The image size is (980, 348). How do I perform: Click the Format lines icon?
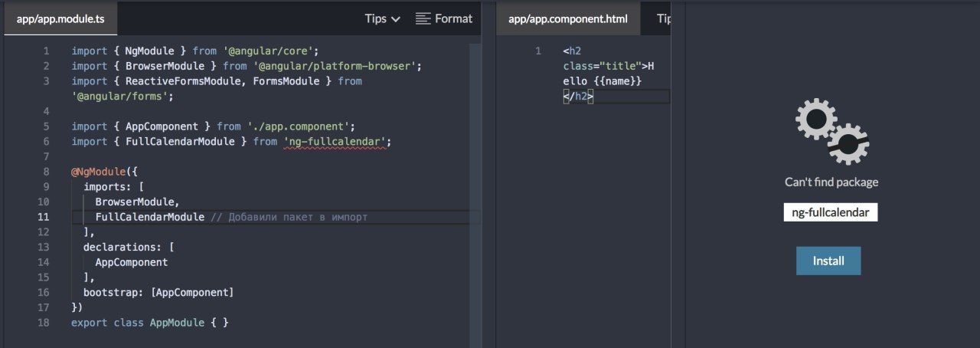pyautogui.click(x=423, y=18)
